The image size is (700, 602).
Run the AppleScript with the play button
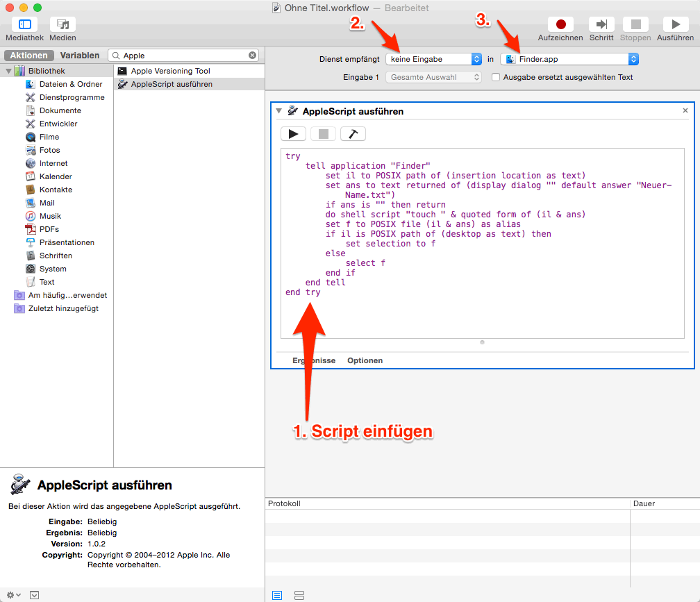(293, 134)
